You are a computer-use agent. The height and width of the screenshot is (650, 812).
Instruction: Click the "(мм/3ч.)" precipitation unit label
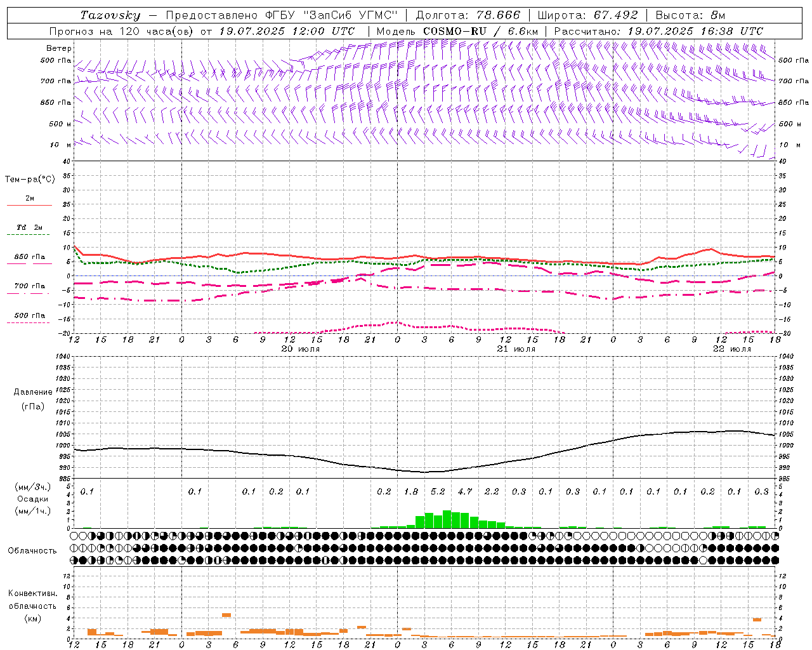(x=33, y=487)
